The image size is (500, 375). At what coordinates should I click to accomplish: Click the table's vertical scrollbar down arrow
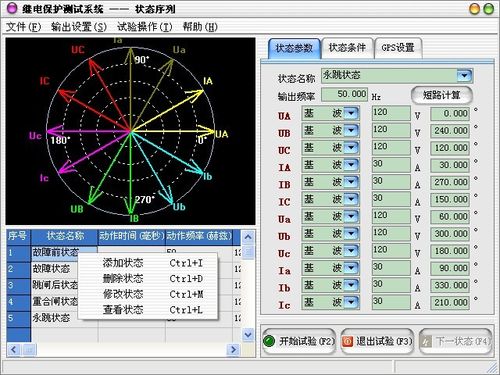pyautogui.click(x=248, y=334)
